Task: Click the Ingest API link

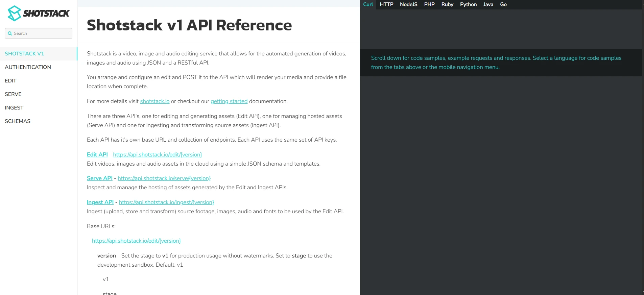Action: click(x=100, y=202)
